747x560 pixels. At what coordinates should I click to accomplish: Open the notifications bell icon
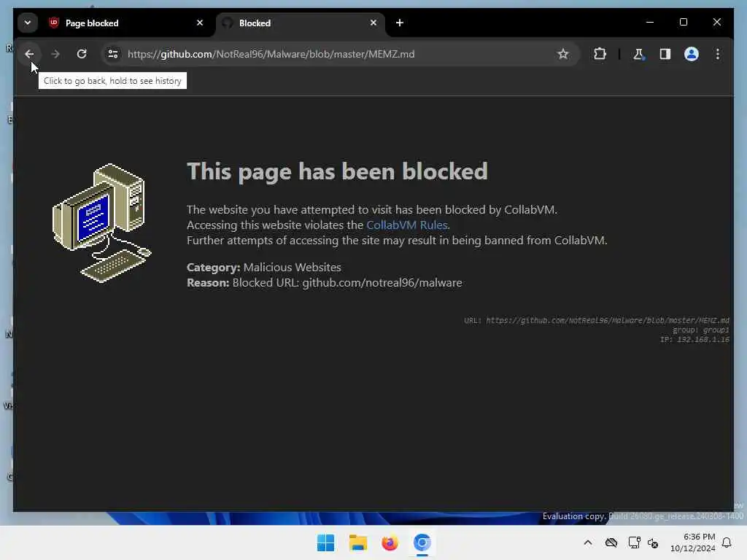[727, 542]
